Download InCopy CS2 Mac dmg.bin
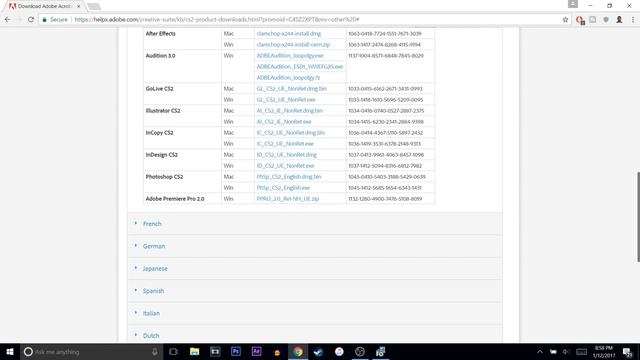 (x=291, y=133)
